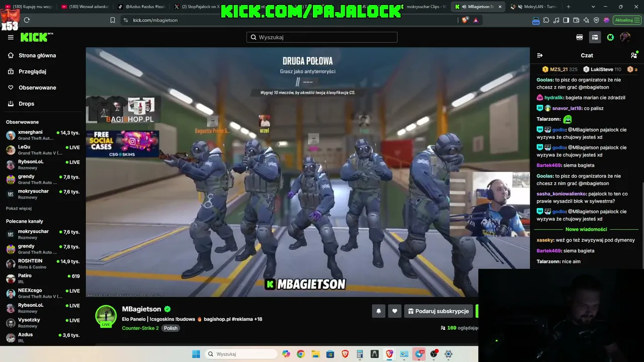
Task: Open BAGISHOP.PL banner on stream
Action: (x=124, y=110)
